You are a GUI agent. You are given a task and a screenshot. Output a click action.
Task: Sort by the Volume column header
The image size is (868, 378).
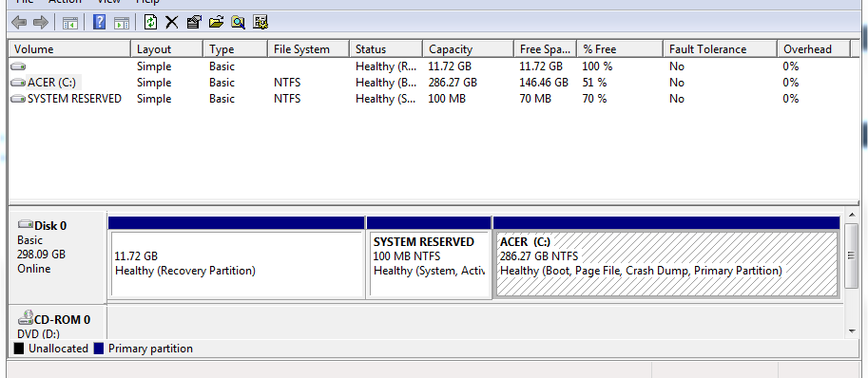click(69, 49)
